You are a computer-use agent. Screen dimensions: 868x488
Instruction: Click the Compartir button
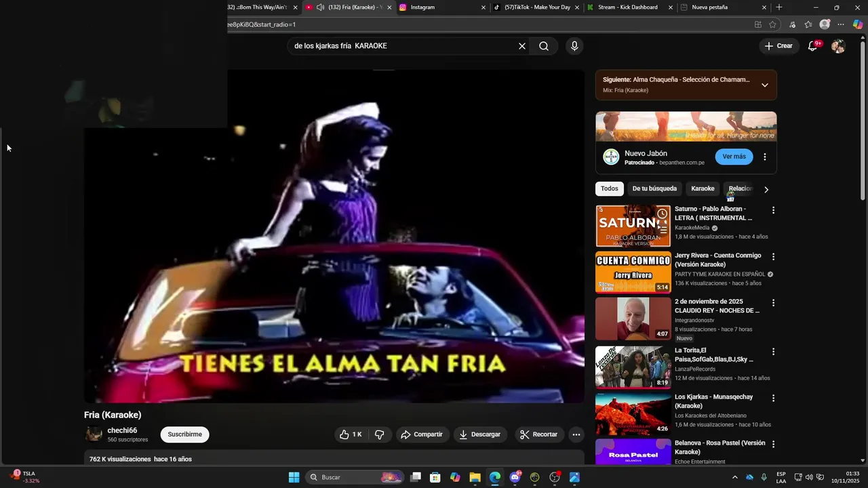pos(422,434)
